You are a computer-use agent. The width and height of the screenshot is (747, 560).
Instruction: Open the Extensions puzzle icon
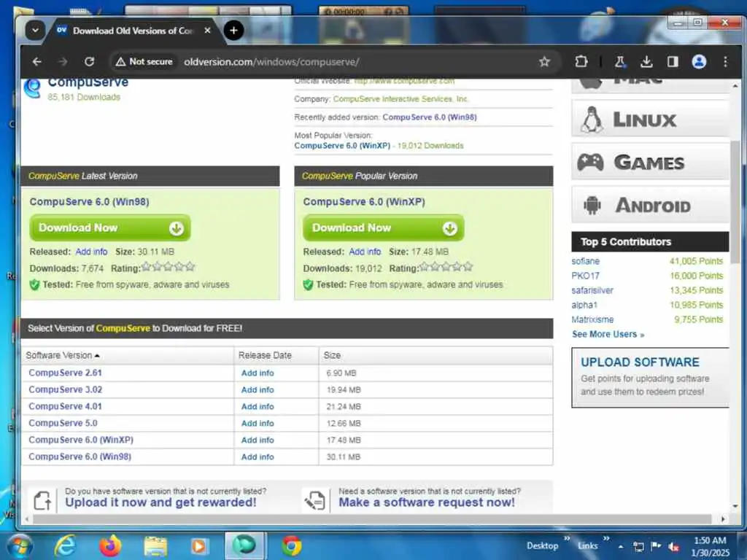click(581, 61)
